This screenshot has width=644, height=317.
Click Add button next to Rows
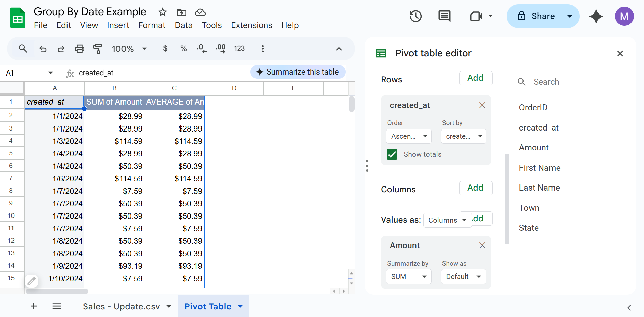(476, 78)
